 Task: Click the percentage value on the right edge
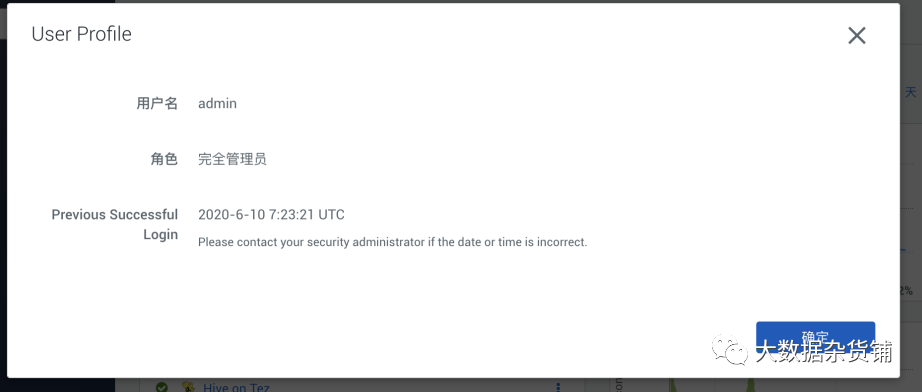906,291
